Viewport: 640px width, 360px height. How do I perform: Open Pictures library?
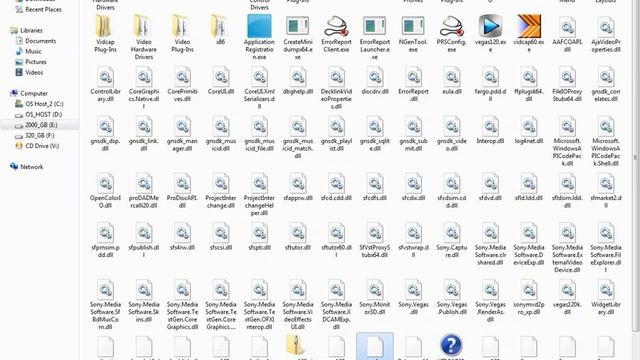point(36,62)
